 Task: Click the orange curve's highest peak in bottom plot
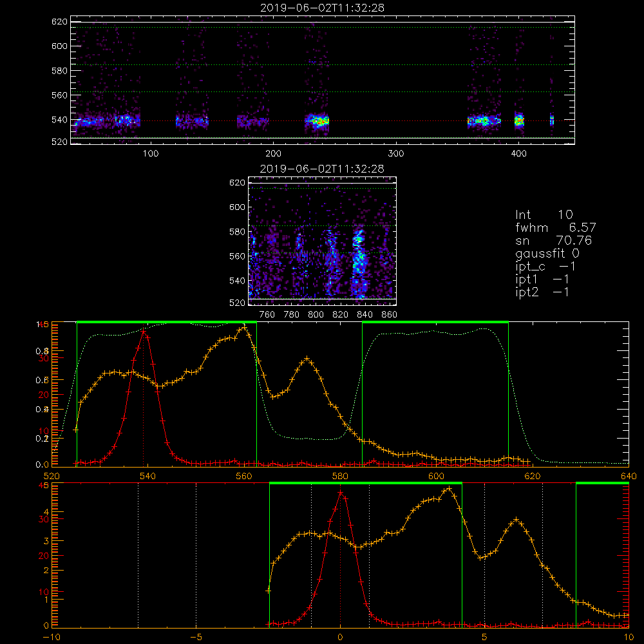tap(450, 489)
